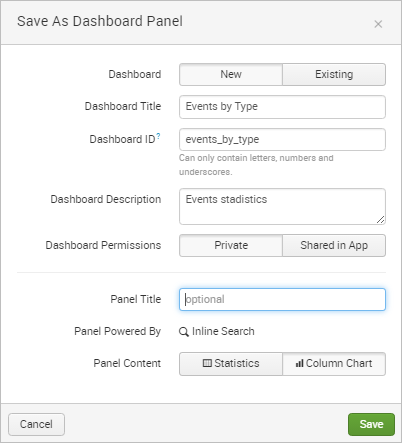Select Column Chart as panel content
The width and height of the screenshot is (402, 443).
click(x=334, y=364)
